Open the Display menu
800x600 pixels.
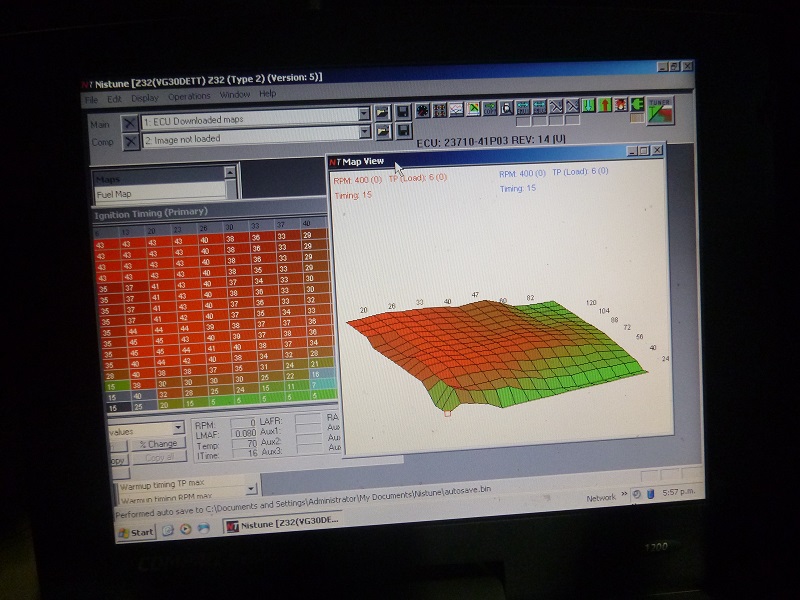pos(145,98)
